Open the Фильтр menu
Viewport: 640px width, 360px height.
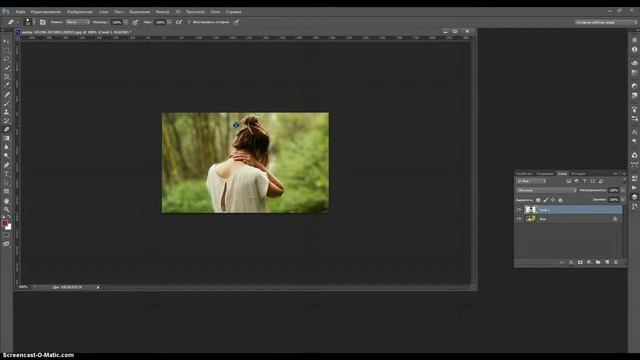(162, 12)
